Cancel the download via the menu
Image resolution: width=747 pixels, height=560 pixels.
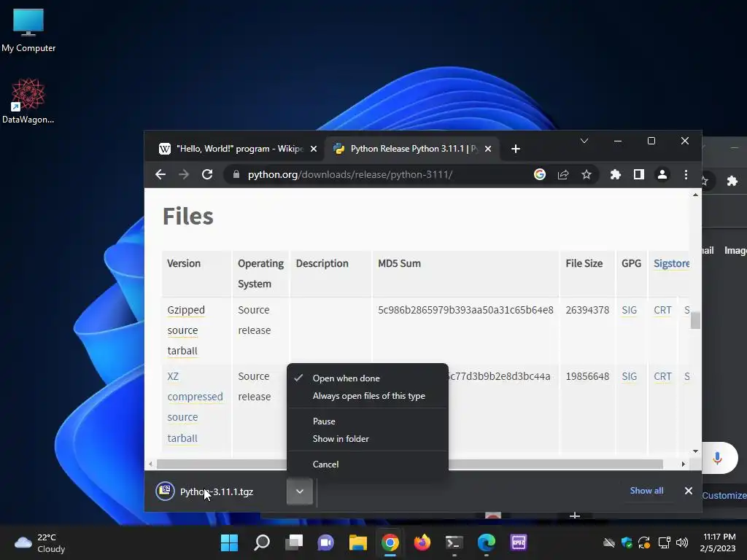[x=368, y=464]
